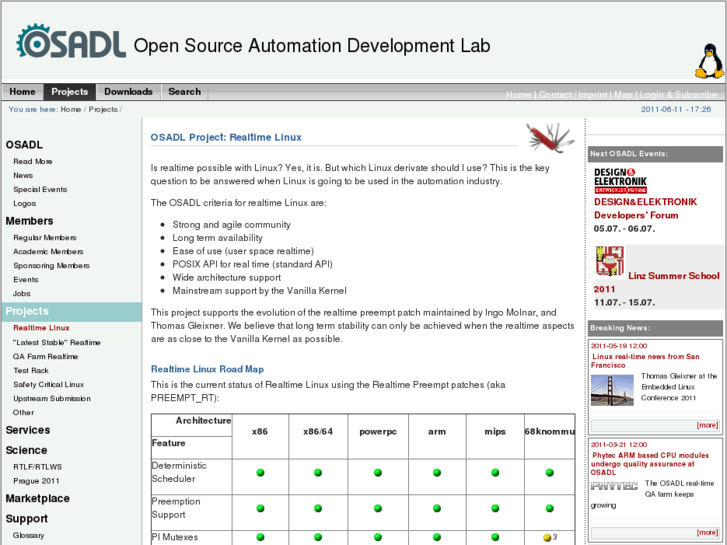Open the Science sidebar heading
The image size is (727, 545).
[x=26, y=450]
